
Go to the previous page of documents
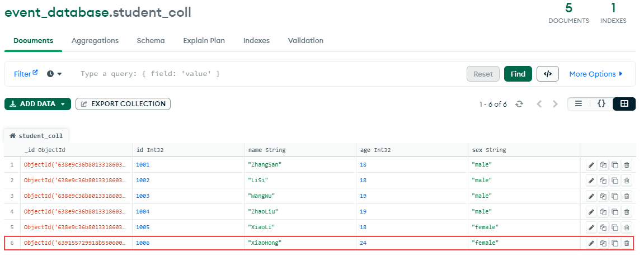tap(539, 104)
